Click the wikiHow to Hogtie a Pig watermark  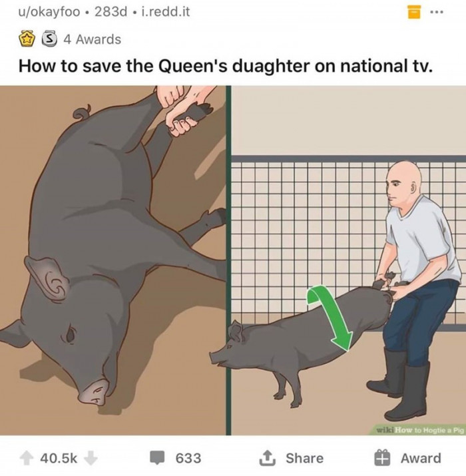pos(420,430)
